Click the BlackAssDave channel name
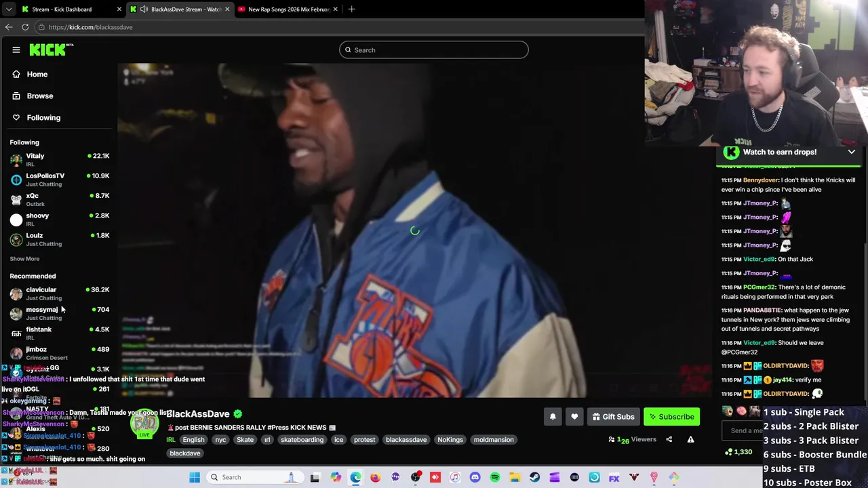Viewport: 868px width, 488px height. tap(198, 413)
